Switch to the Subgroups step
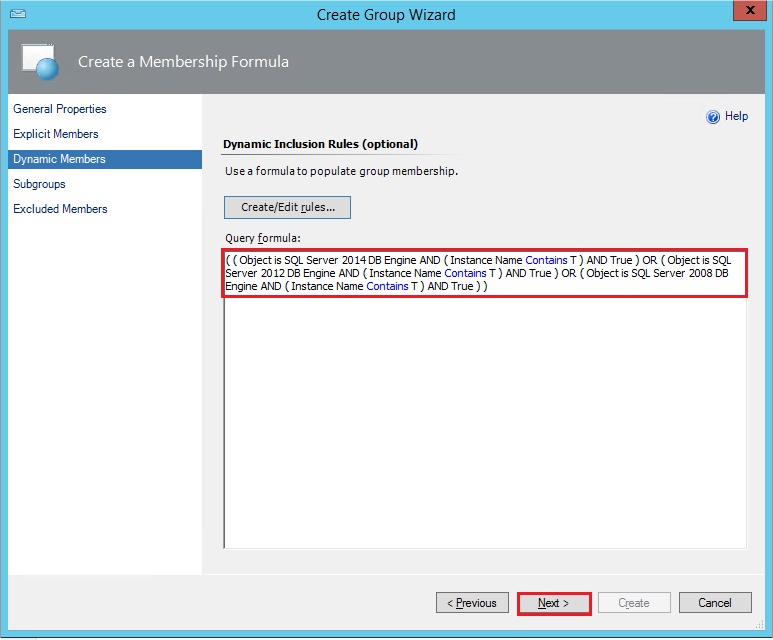Screen dimensions: 773x640 pyautogui.click(x=39, y=184)
